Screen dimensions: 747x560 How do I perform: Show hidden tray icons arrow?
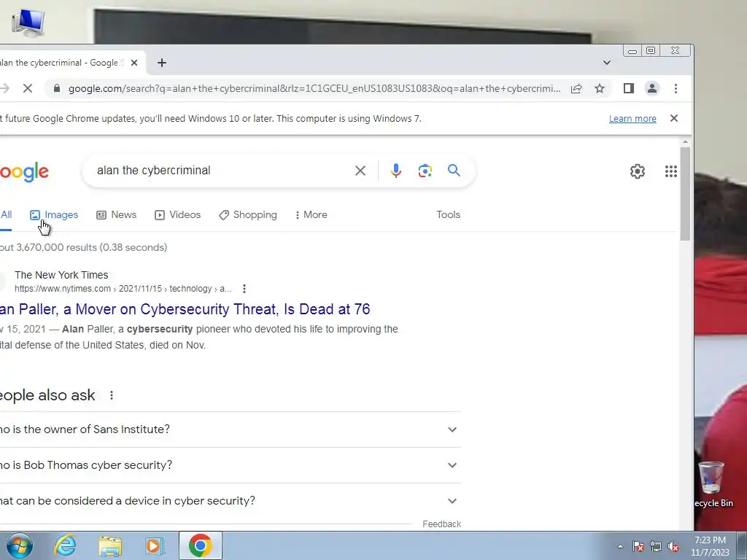tap(620, 546)
